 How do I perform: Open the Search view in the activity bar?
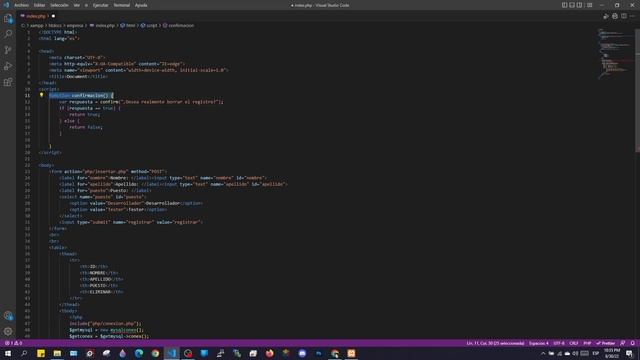click(8, 34)
